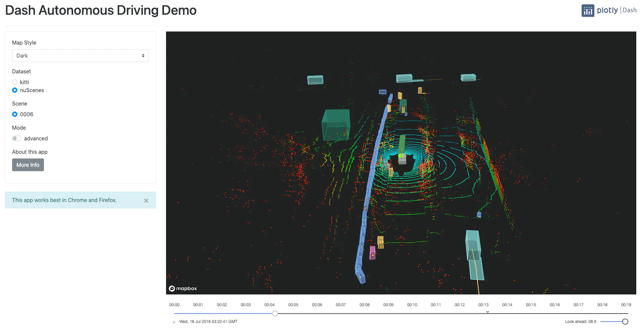Jump to 00:07 on the timeline
Image resolution: width=644 pixels, height=335 pixels.
click(x=341, y=305)
